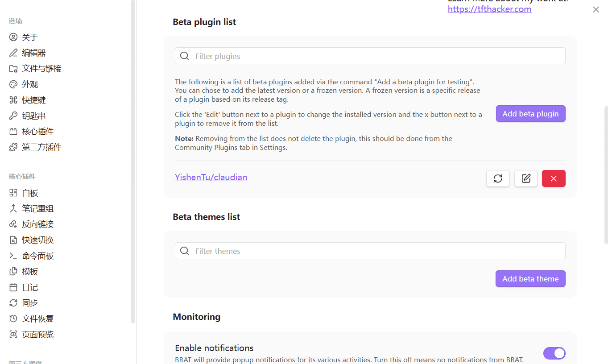Click the "Beta themes list" heading

point(207,217)
